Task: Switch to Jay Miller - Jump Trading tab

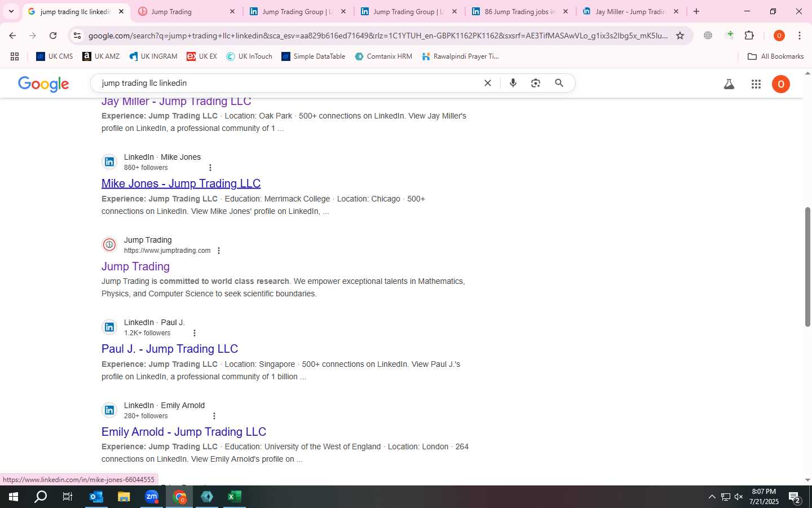Action: (630, 11)
